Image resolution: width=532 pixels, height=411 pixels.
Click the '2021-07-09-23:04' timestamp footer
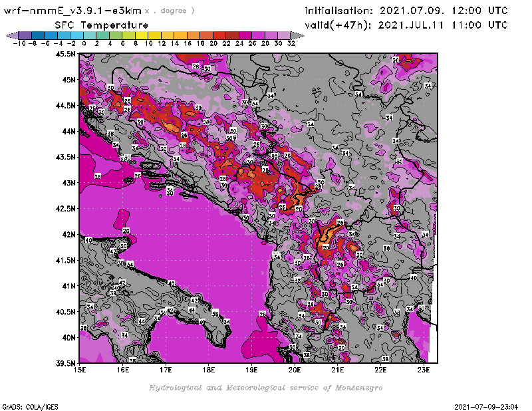tap(486, 407)
